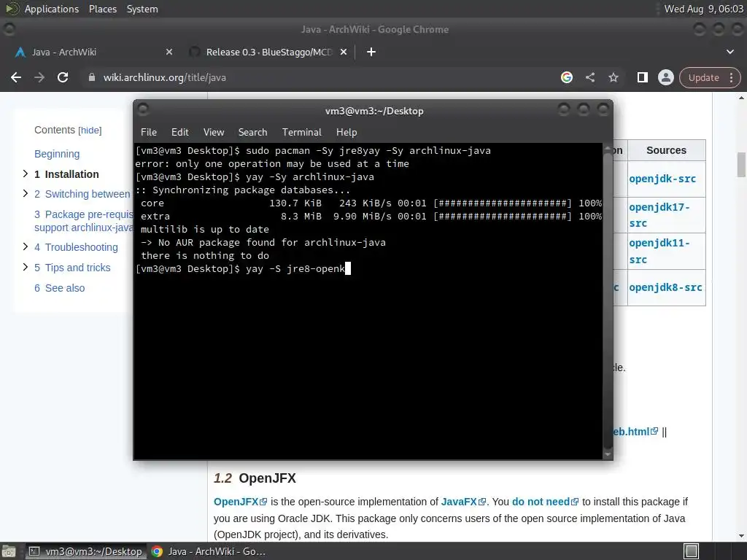Open terminal View menu

pos(214,133)
